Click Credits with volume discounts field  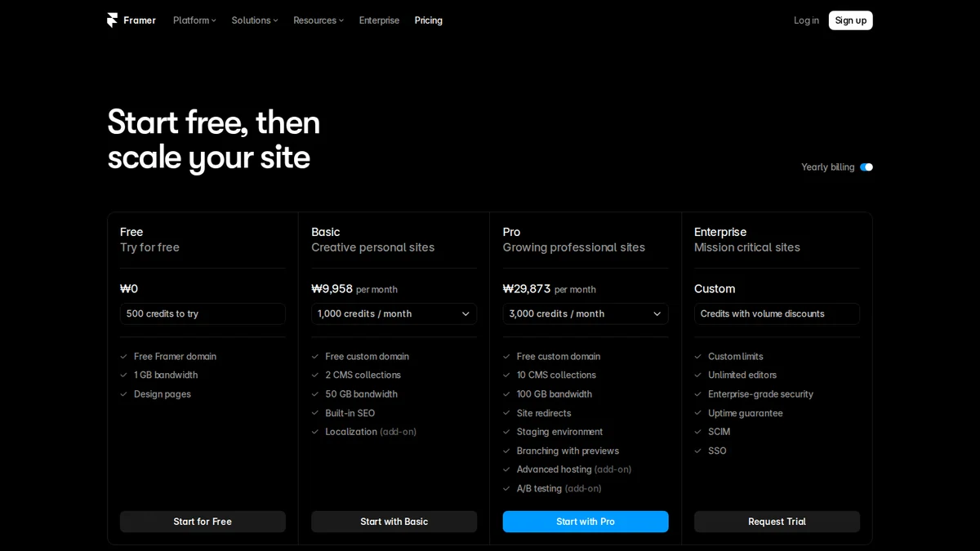(x=777, y=313)
